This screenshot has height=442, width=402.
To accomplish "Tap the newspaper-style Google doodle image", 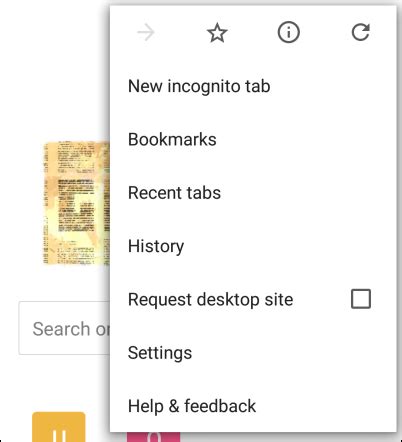I will tap(77, 203).
